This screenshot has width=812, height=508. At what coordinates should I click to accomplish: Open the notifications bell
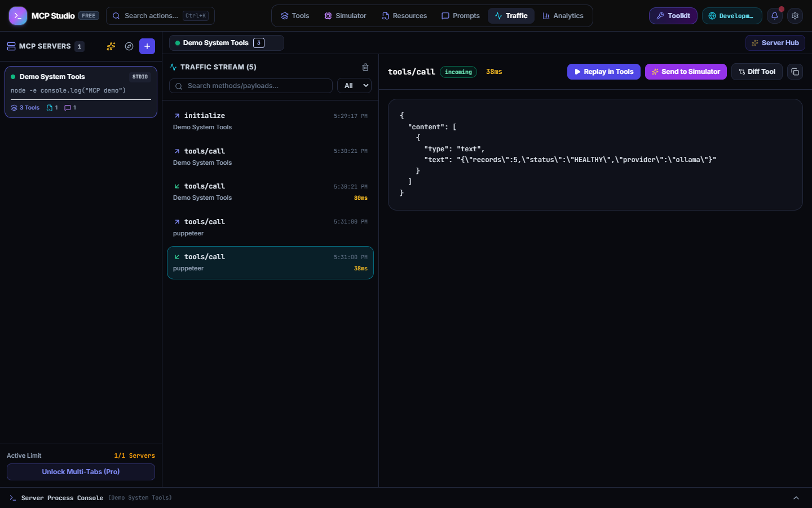click(x=775, y=16)
